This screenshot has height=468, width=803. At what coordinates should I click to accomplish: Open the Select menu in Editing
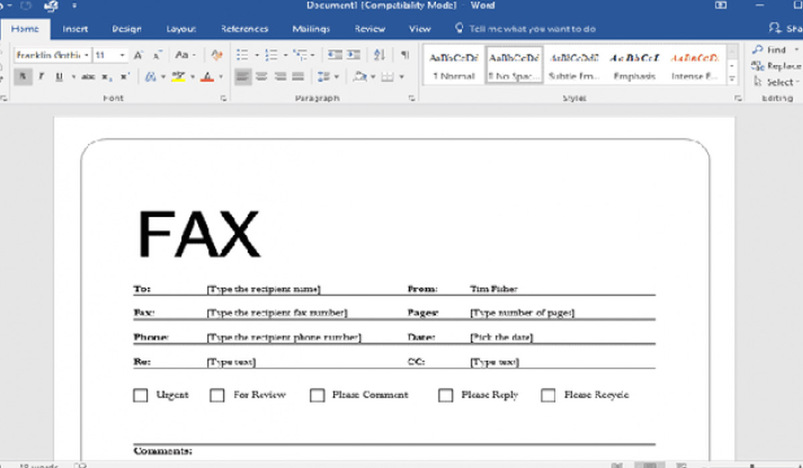coord(776,82)
